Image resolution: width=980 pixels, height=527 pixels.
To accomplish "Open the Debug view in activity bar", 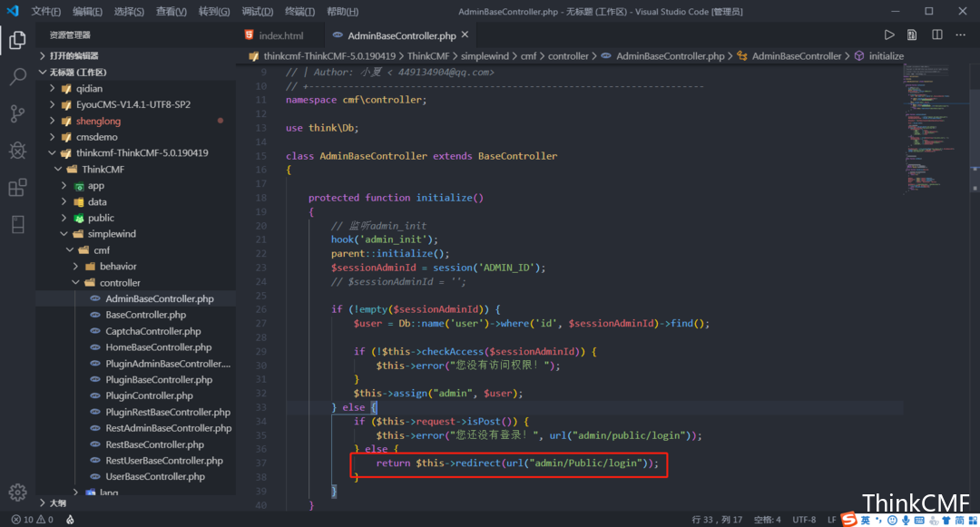I will click(17, 150).
